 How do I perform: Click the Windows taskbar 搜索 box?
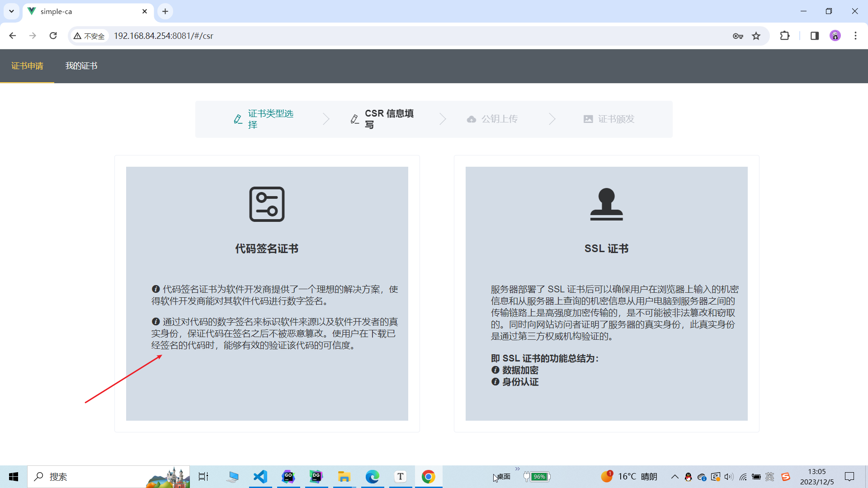tap(108, 477)
